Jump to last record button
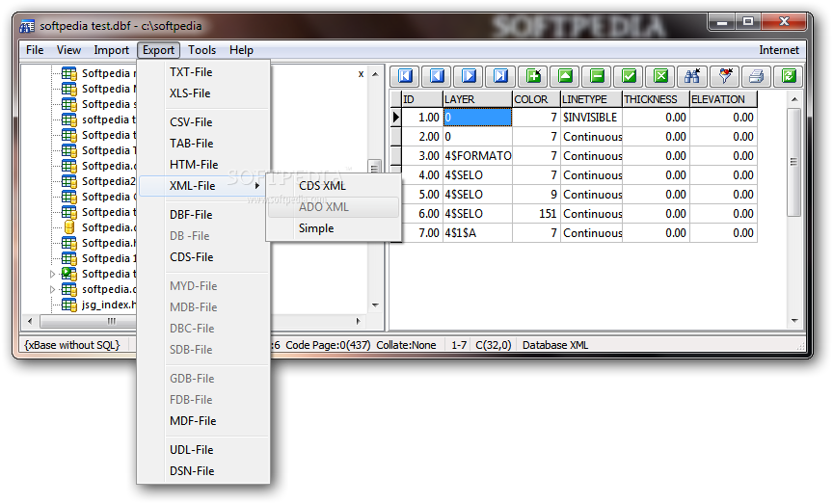 pos(500,76)
